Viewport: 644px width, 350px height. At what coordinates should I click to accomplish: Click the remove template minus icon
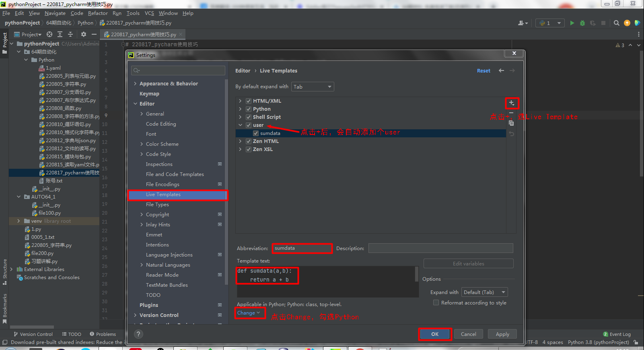coord(511,113)
